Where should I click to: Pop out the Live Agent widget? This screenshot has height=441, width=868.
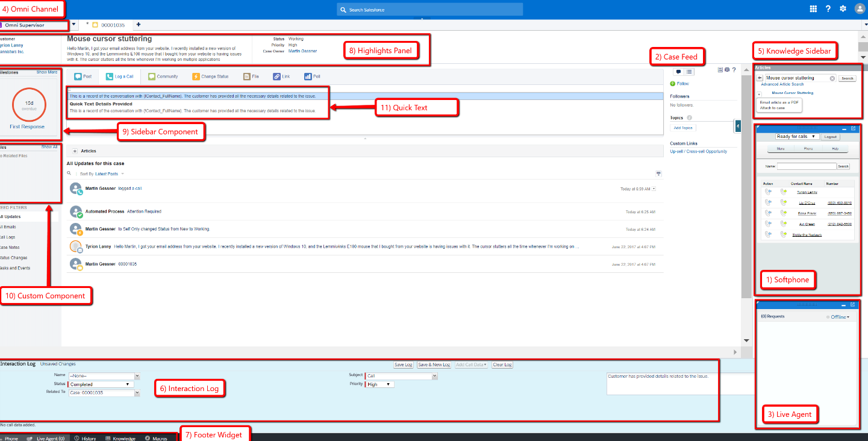click(853, 305)
